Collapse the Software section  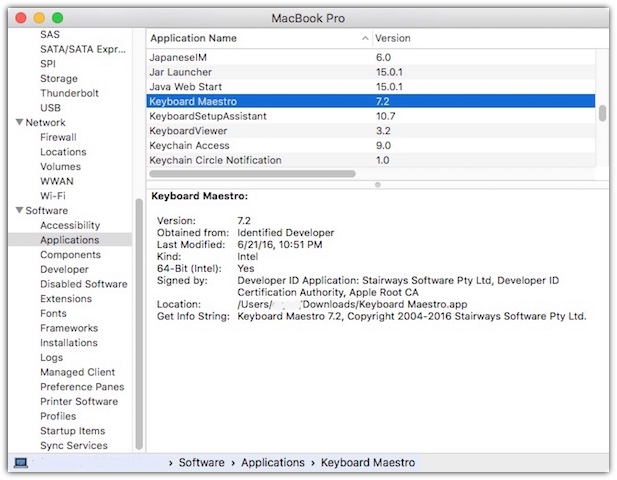(x=19, y=210)
